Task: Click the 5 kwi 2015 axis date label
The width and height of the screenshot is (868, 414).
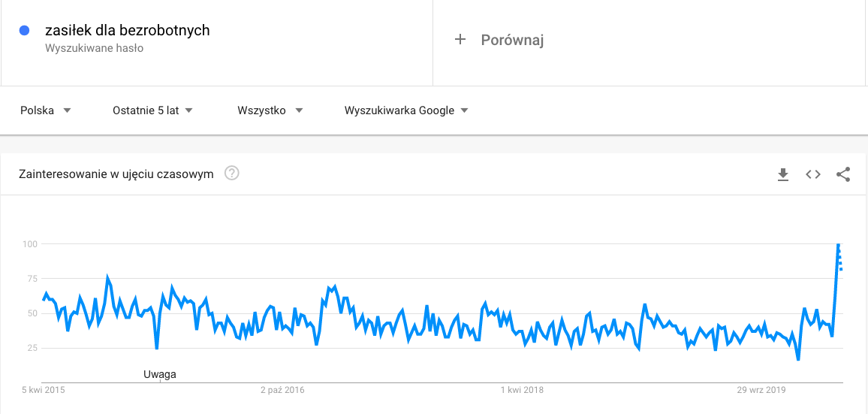Action: 44,390
